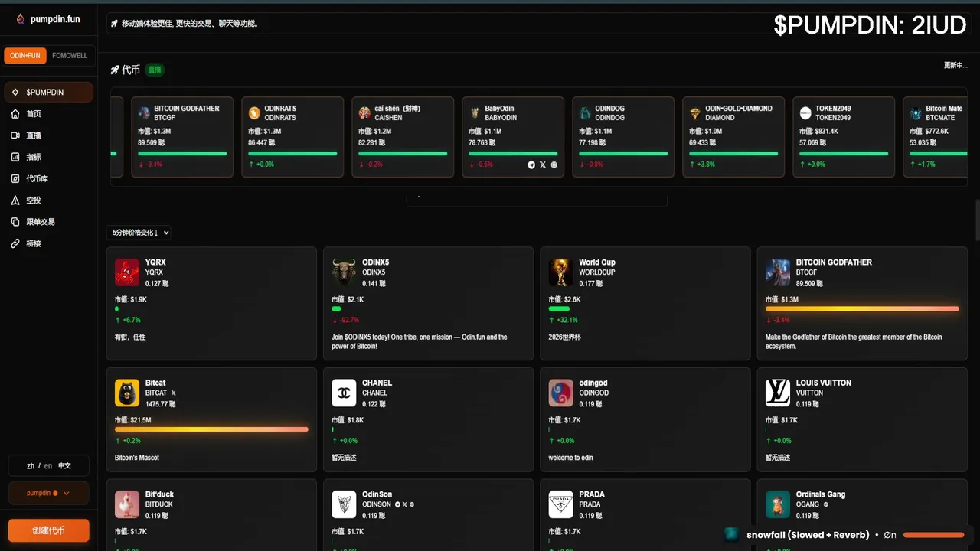Click ODINX5 green progress bar
Viewport: 980px width, 551px height.
point(336,308)
